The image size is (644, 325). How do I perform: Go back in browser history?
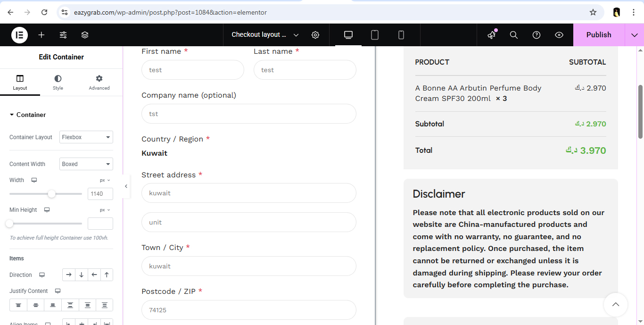pyautogui.click(x=10, y=12)
